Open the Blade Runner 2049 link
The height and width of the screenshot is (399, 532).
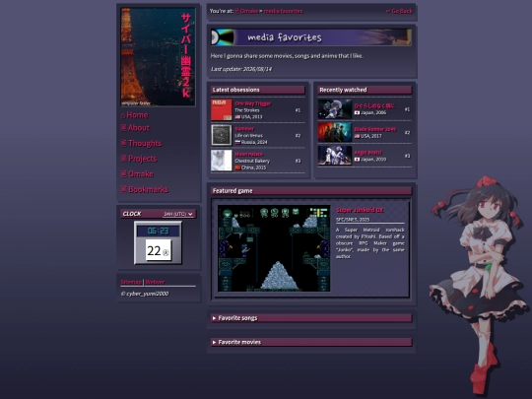pyautogui.click(x=375, y=129)
